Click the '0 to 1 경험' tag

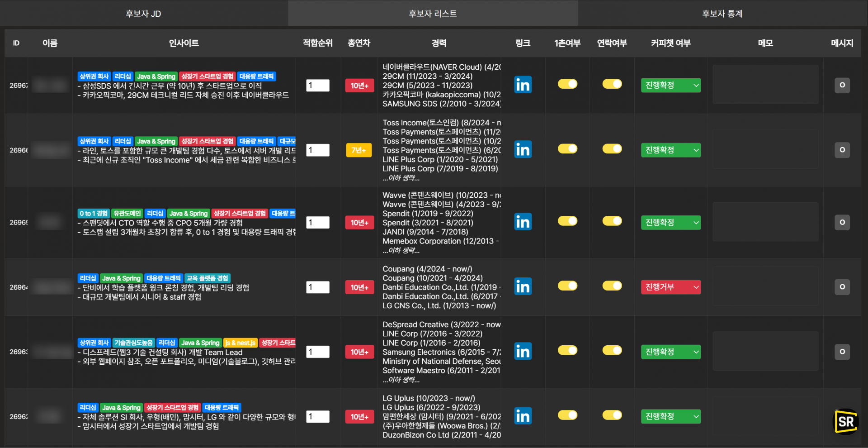[94, 213]
